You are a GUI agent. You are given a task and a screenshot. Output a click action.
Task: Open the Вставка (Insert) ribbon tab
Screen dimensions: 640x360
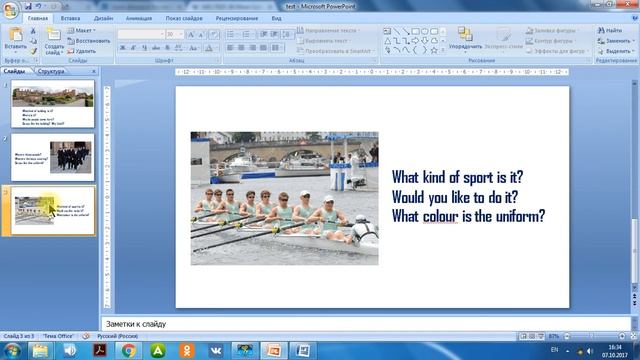(x=70, y=18)
